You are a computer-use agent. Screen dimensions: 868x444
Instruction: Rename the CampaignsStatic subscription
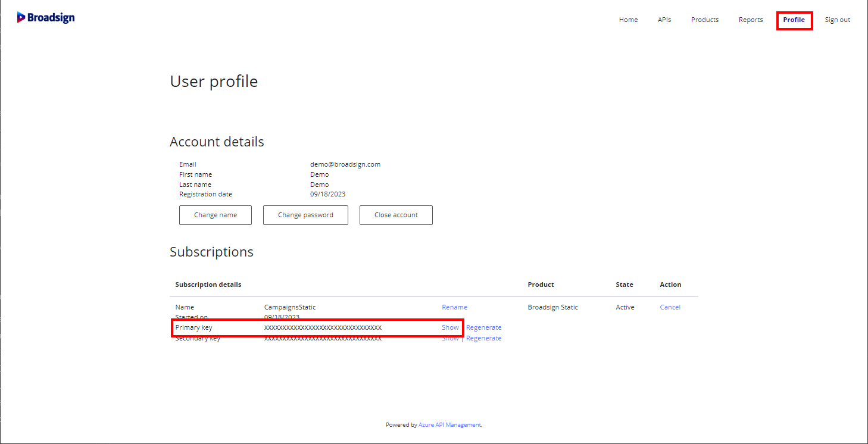pos(455,307)
